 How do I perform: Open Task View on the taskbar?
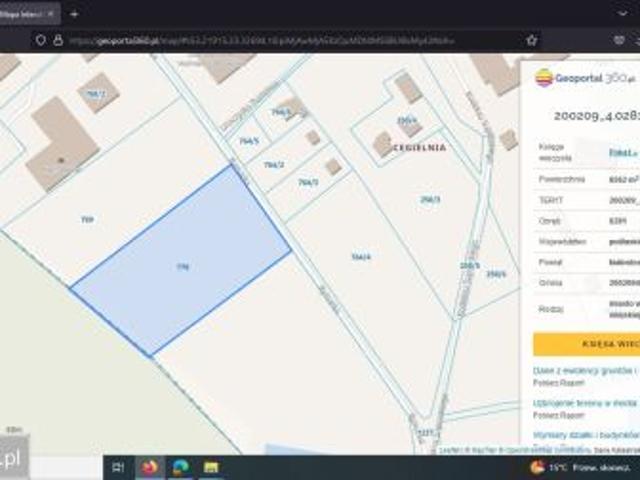tap(118, 467)
